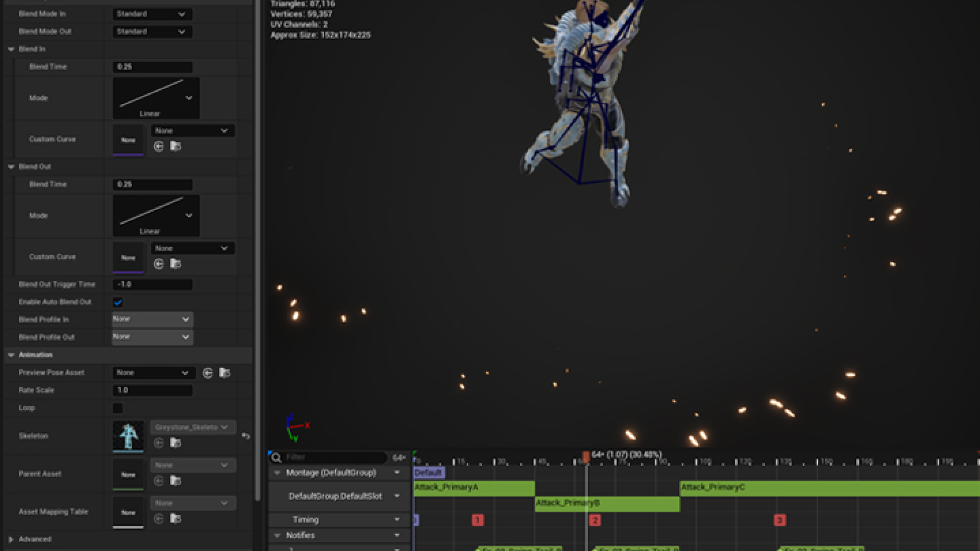Viewport: 980px width, 551px height.
Task: Click Blend In Custom Curve thumbnail
Action: pos(128,140)
